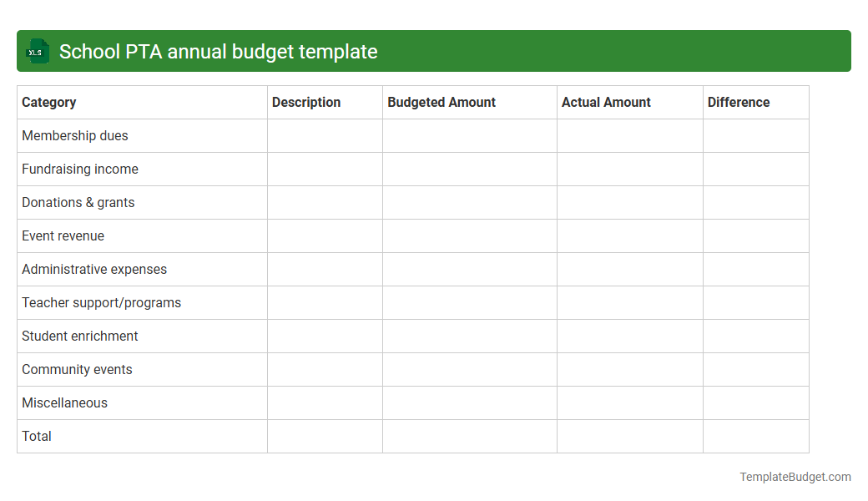
Task: Select the Difference column header
Action: tap(739, 102)
